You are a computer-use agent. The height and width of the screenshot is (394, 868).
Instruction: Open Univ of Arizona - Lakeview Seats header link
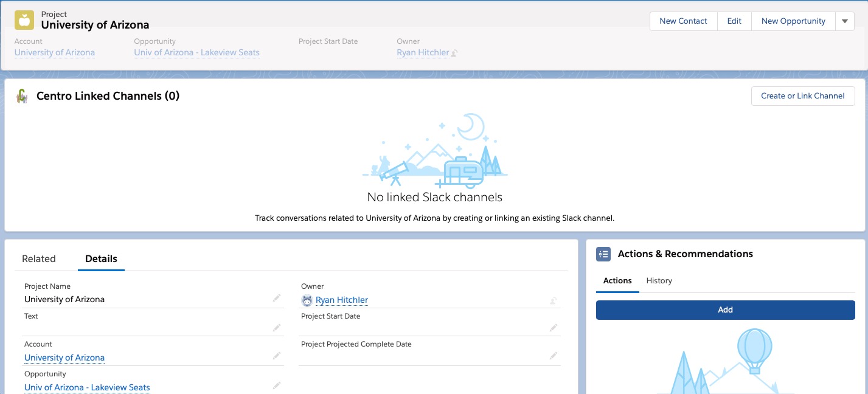[197, 53]
